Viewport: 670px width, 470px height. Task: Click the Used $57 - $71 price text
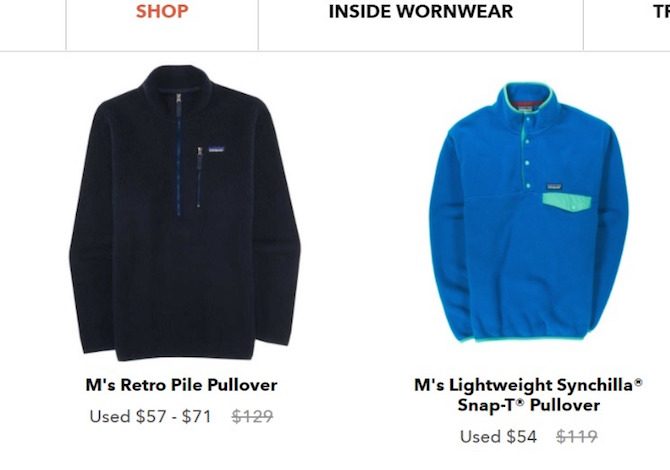[150, 416]
